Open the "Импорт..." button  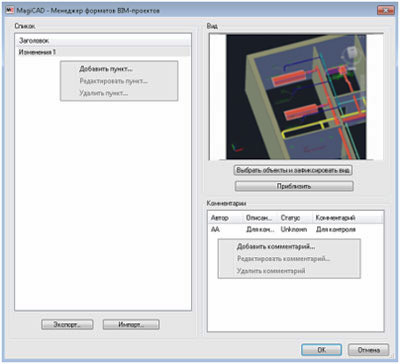point(131,324)
